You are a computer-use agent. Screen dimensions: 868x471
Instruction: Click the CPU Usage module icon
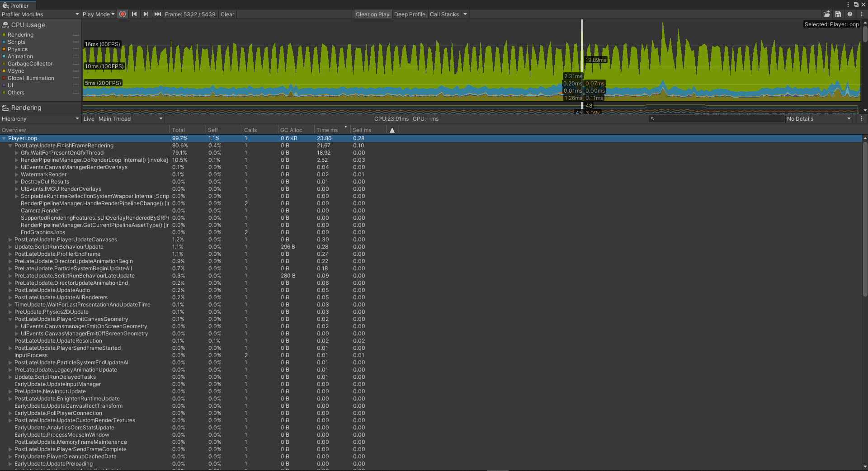(5, 25)
